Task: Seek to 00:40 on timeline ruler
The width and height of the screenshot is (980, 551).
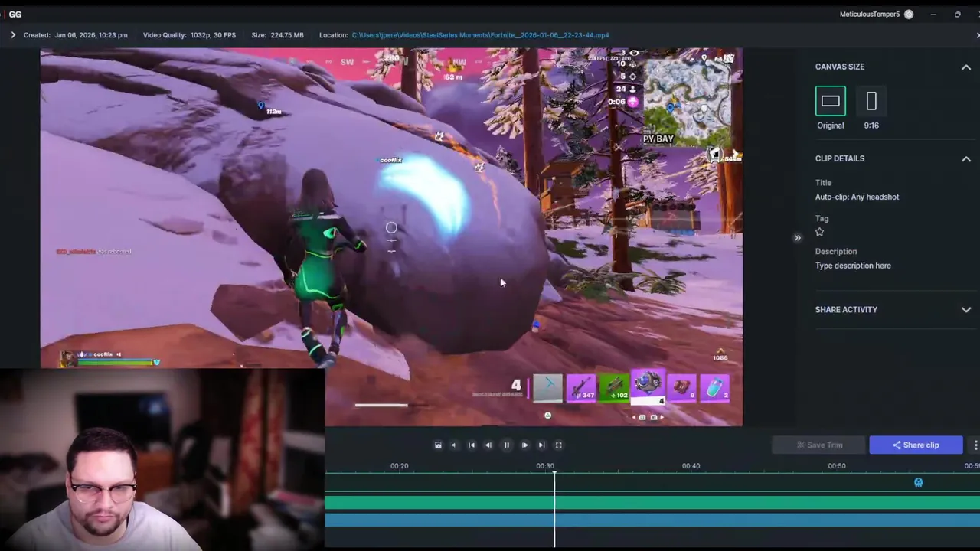Action: 691,465
